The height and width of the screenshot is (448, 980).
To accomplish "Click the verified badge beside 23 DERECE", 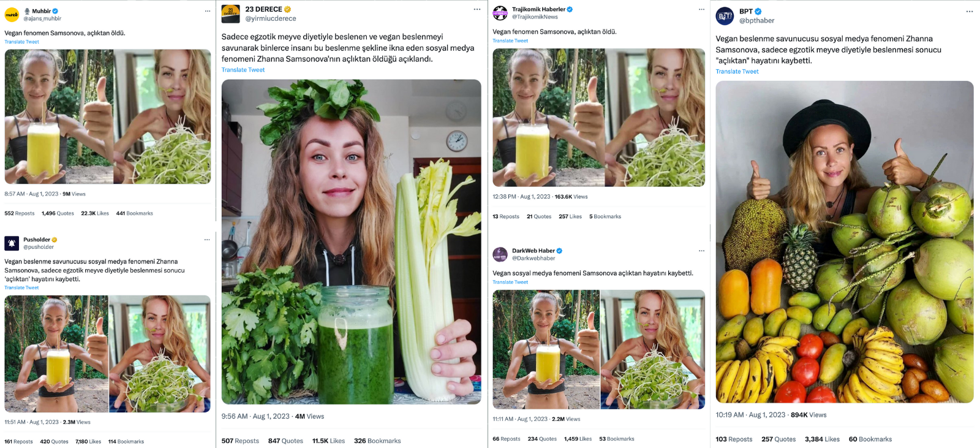I will (x=287, y=9).
